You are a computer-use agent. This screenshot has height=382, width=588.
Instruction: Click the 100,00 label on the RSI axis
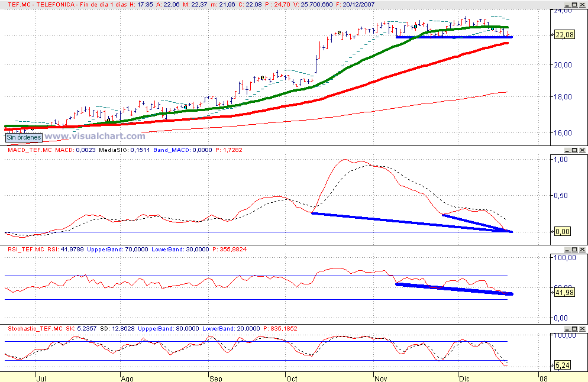tap(565, 258)
